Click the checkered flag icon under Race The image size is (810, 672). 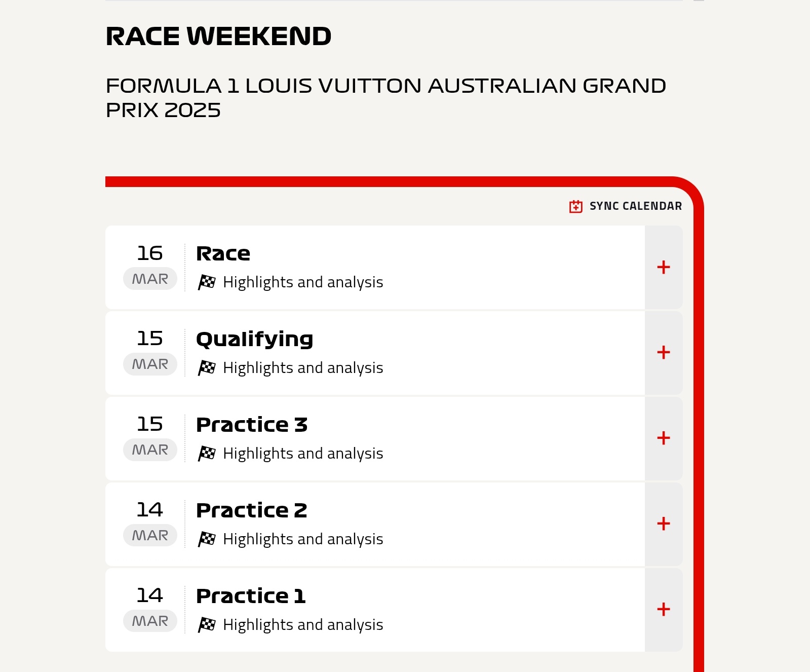[x=207, y=282]
